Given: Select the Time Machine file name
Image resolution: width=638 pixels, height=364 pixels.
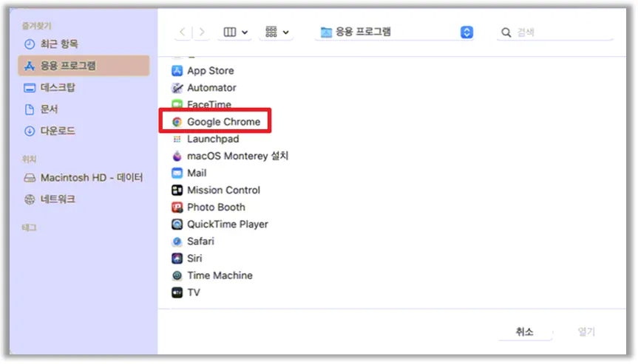Looking at the screenshot, I should click(220, 275).
